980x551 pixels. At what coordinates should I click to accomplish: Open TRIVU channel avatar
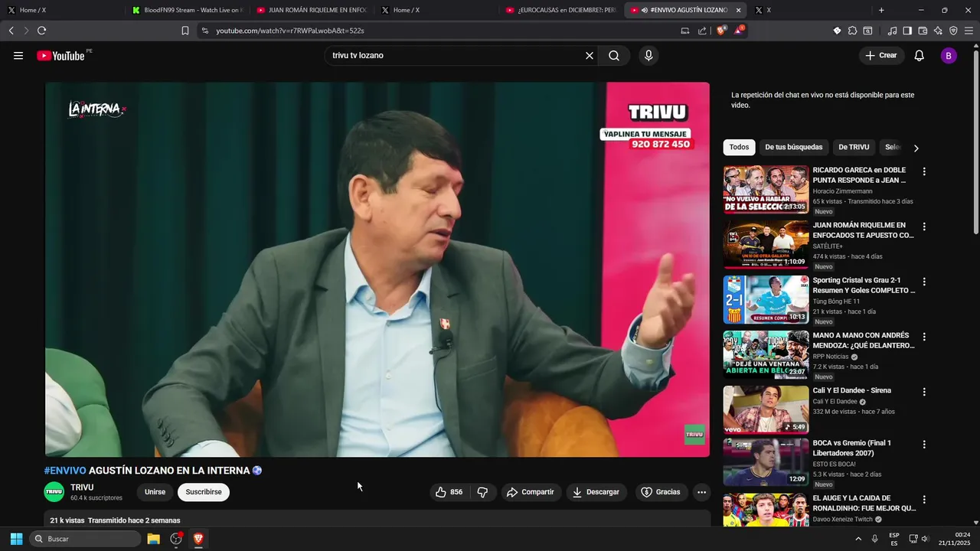54,492
